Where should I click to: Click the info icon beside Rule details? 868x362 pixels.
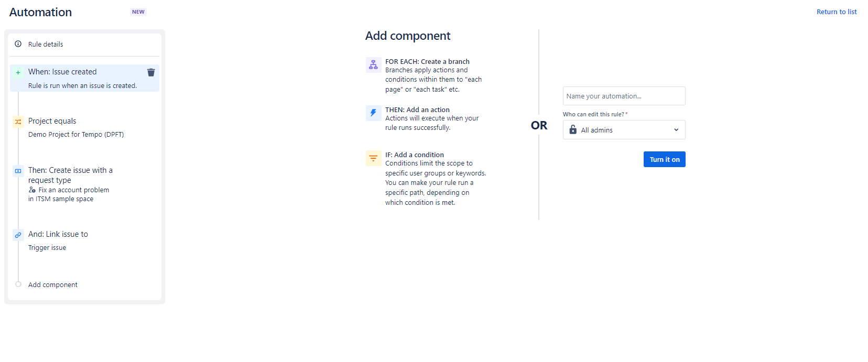(x=18, y=44)
